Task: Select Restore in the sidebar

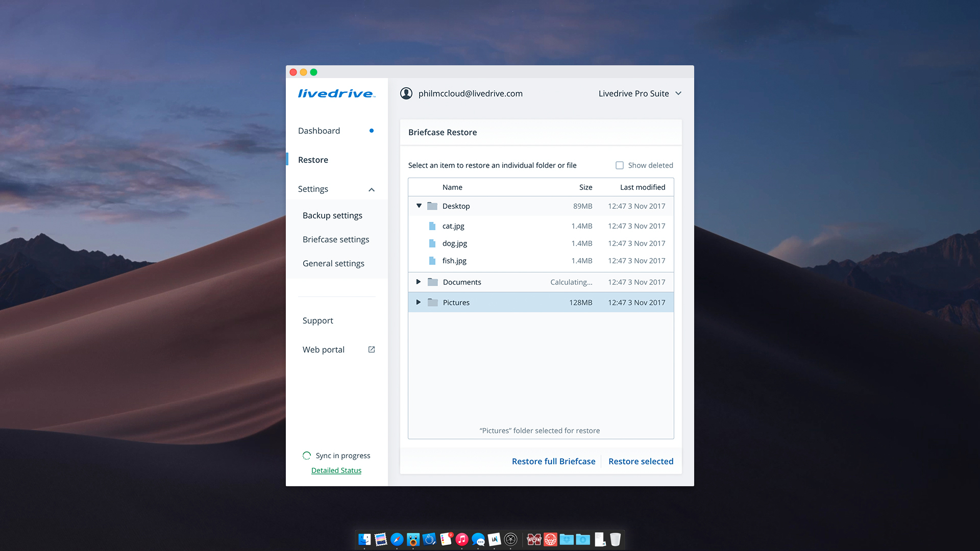Action: click(313, 160)
